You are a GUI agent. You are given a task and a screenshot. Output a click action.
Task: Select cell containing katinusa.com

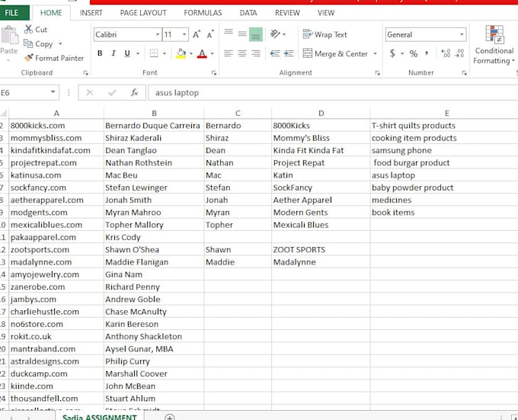pyautogui.click(x=56, y=175)
